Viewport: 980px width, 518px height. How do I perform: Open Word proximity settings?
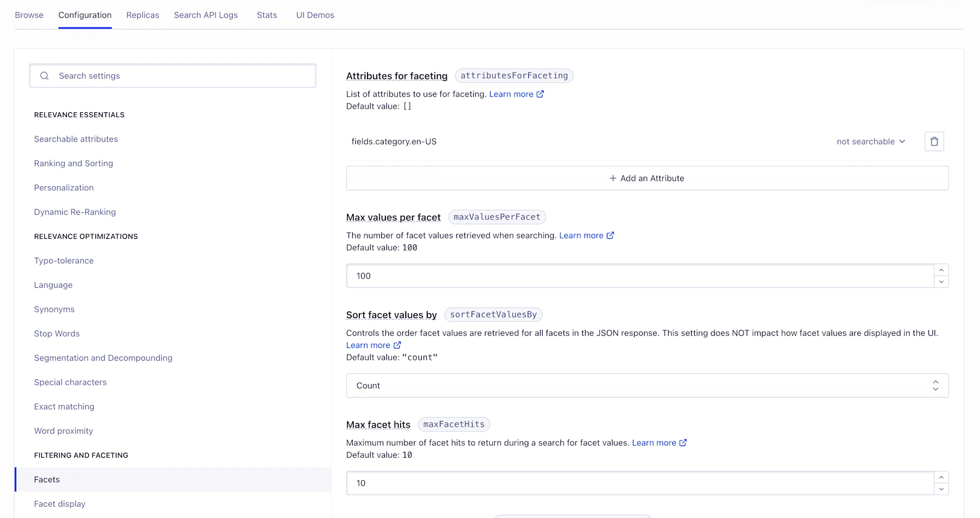coord(63,431)
